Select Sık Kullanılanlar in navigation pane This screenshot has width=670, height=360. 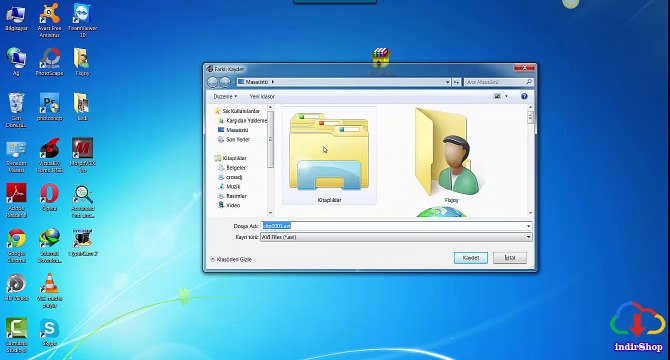[x=238, y=111]
